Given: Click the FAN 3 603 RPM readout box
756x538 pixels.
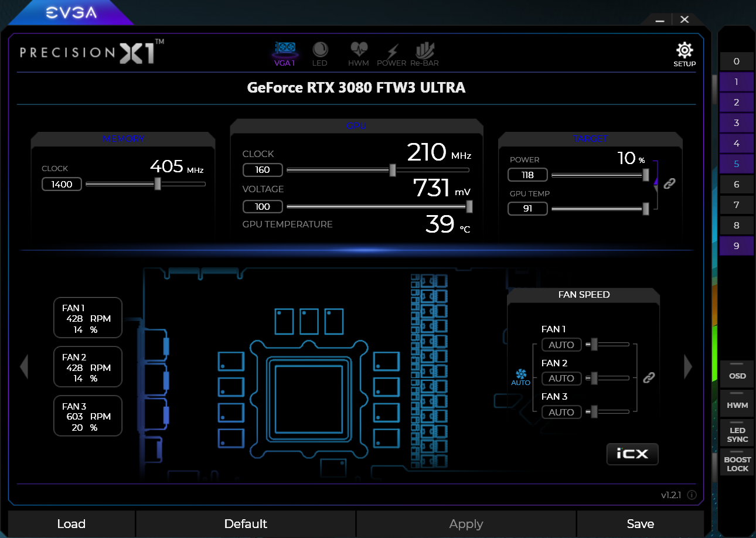Looking at the screenshot, I should (x=88, y=416).
